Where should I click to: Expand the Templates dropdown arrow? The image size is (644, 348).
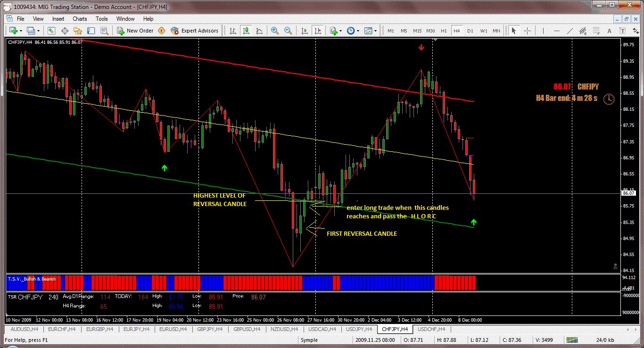[x=375, y=31]
